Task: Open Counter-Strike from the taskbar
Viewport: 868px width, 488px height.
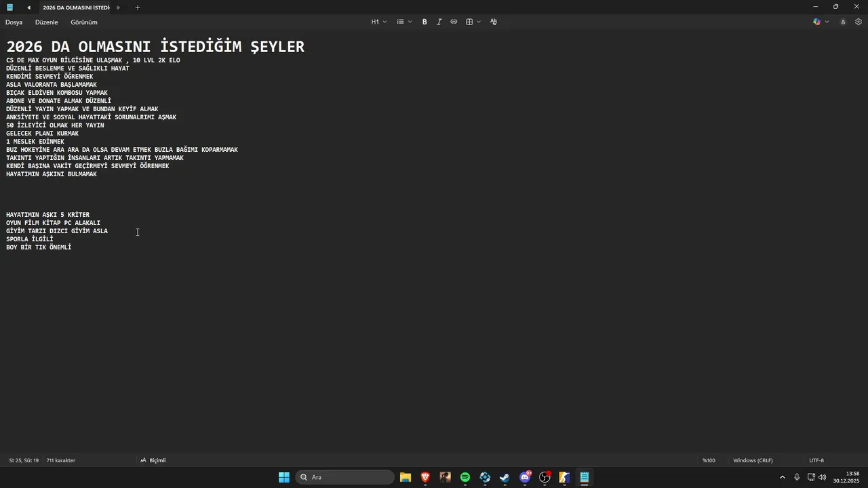Action: (x=564, y=477)
